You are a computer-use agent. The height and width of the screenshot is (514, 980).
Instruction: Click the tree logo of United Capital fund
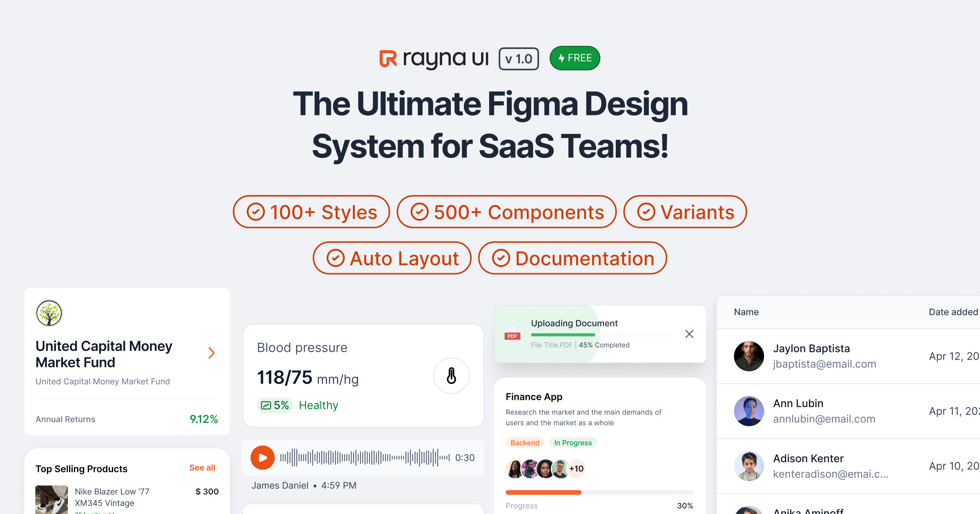point(49,313)
